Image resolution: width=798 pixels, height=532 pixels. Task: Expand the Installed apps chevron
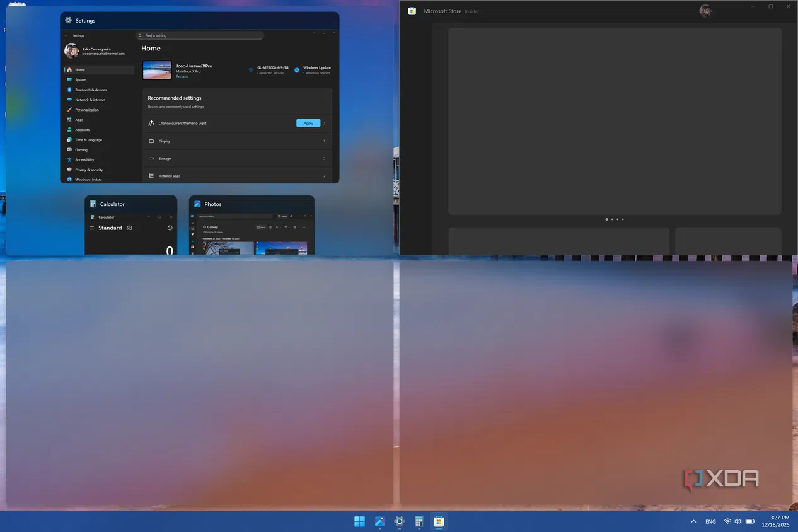tap(325, 176)
